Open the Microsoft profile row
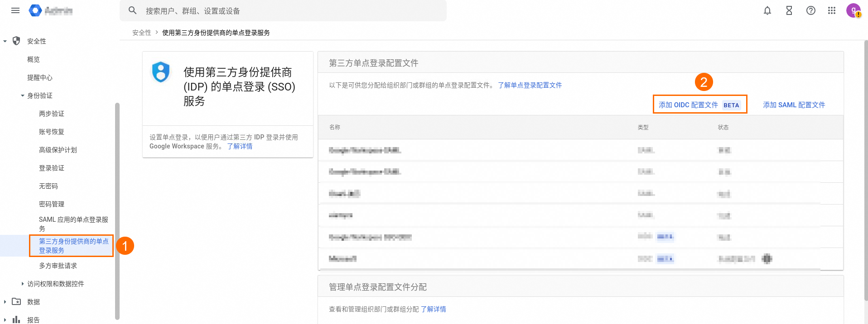 point(580,258)
